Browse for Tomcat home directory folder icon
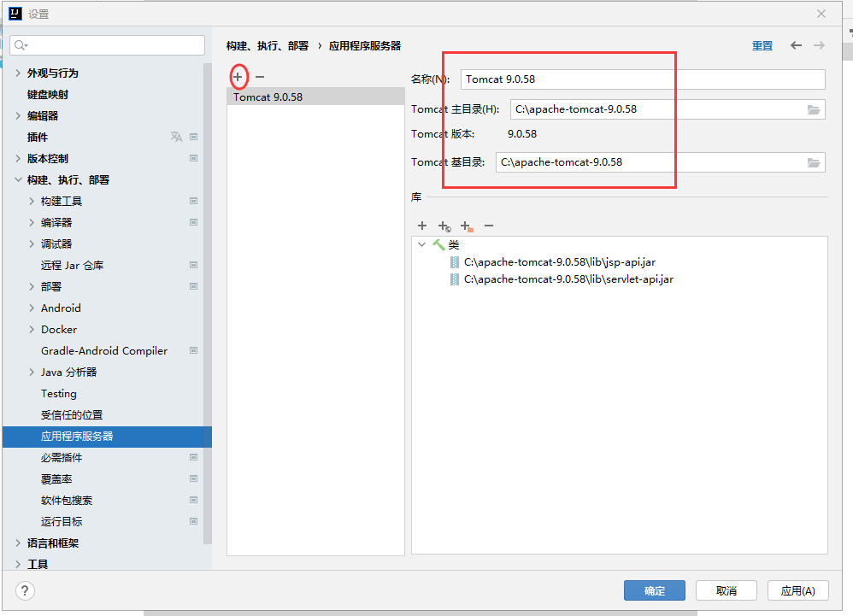Image resolution: width=853 pixels, height=616 pixels. [813, 109]
